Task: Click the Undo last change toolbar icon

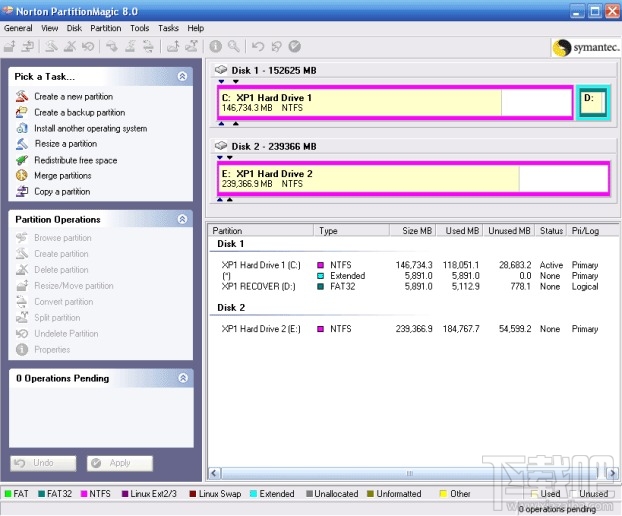Action: click(x=258, y=47)
